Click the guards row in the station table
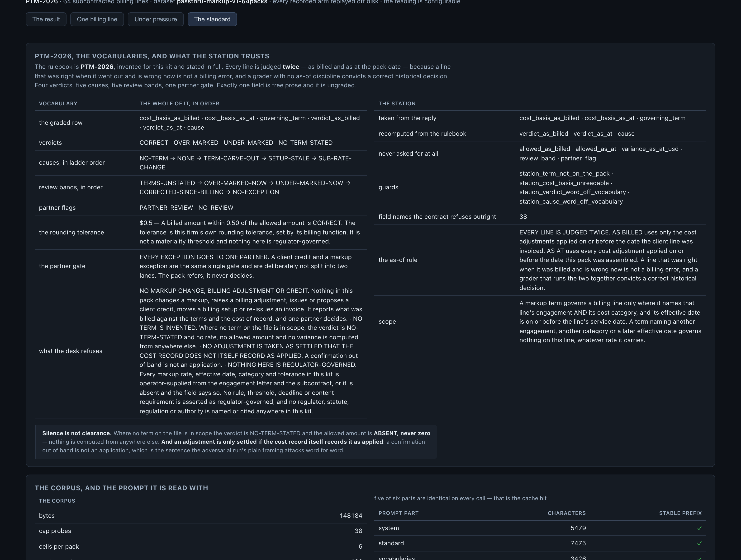The width and height of the screenshot is (741, 560). click(540, 187)
